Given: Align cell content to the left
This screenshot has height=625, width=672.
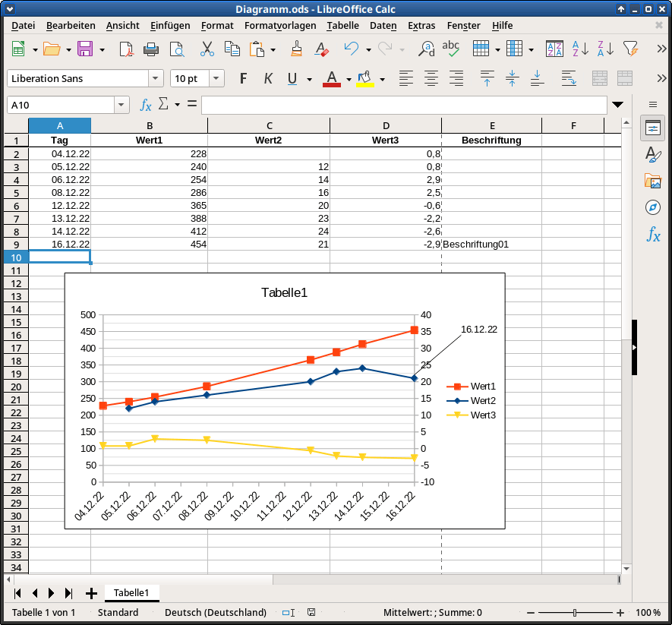Looking at the screenshot, I should tap(405, 78).
